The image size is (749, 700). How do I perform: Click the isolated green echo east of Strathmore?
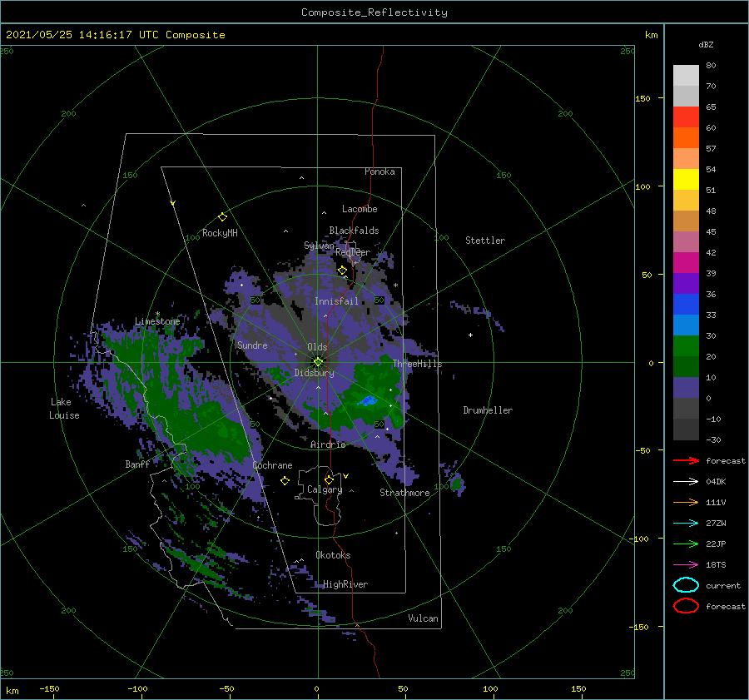pyautogui.click(x=457, y=484)
